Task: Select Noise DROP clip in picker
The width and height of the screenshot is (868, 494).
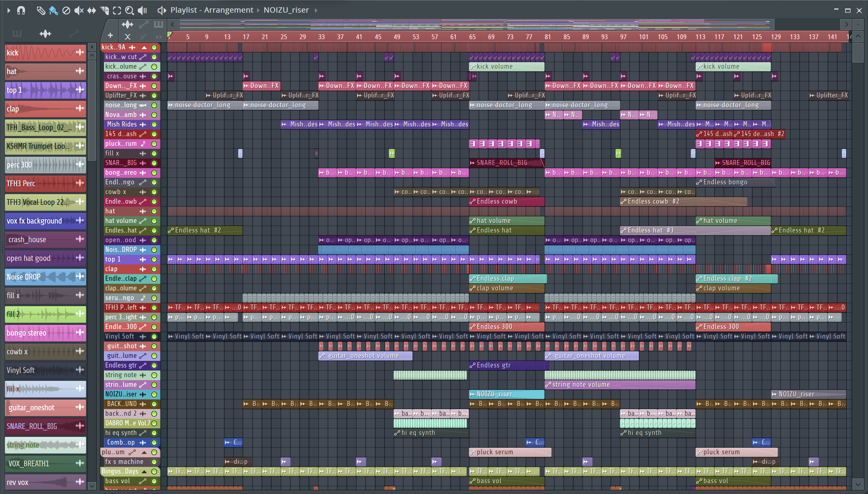Action: (x=46, y=277)
